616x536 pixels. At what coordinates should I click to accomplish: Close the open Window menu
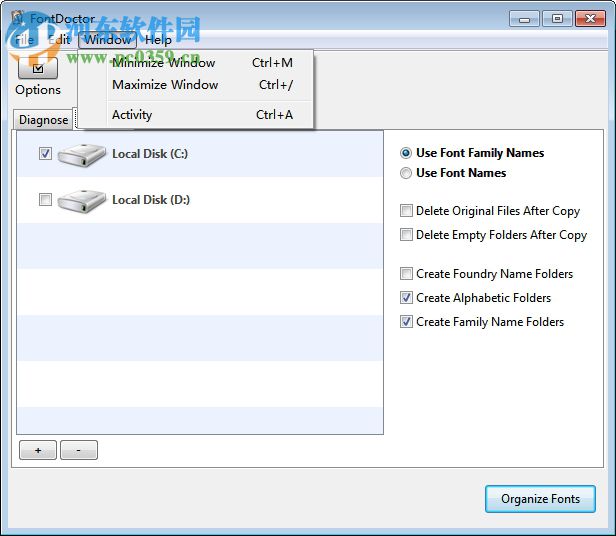(107, 40)
